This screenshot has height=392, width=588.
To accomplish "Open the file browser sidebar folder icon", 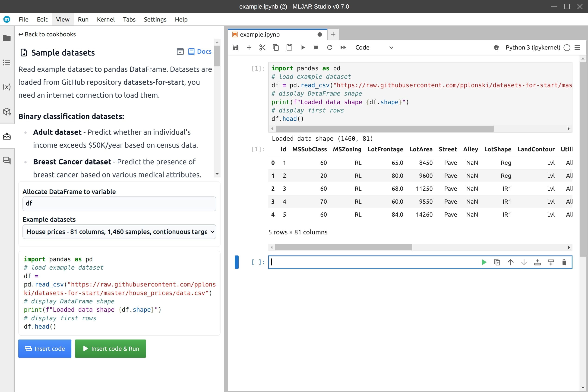I will [7, 38].
